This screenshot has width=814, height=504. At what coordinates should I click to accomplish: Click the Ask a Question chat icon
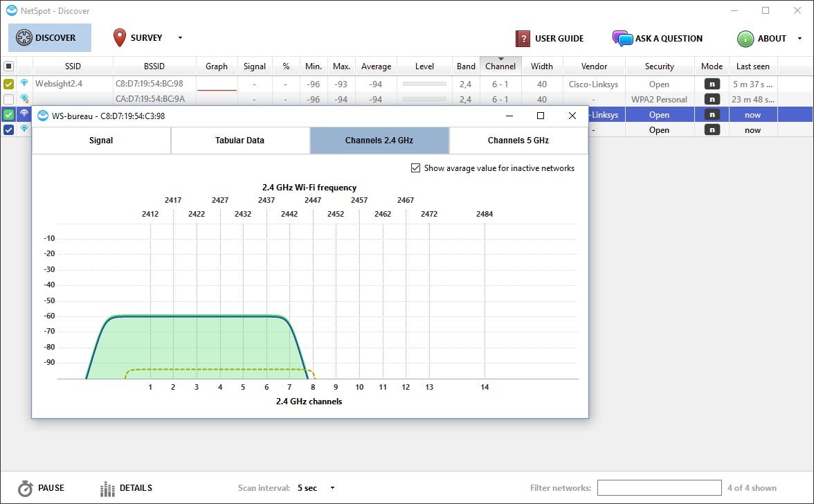pyautogui.click(x=622, y=39)
